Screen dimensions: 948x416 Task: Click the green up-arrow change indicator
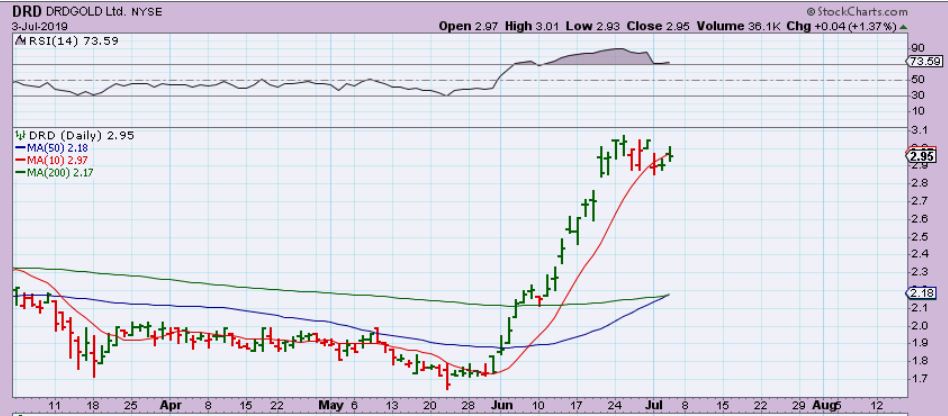tap(903, 27)
